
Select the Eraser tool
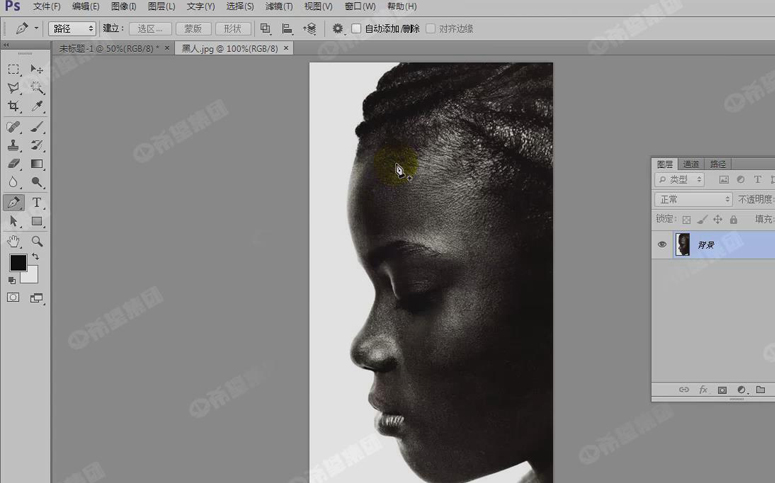click(x=14, y=163)
